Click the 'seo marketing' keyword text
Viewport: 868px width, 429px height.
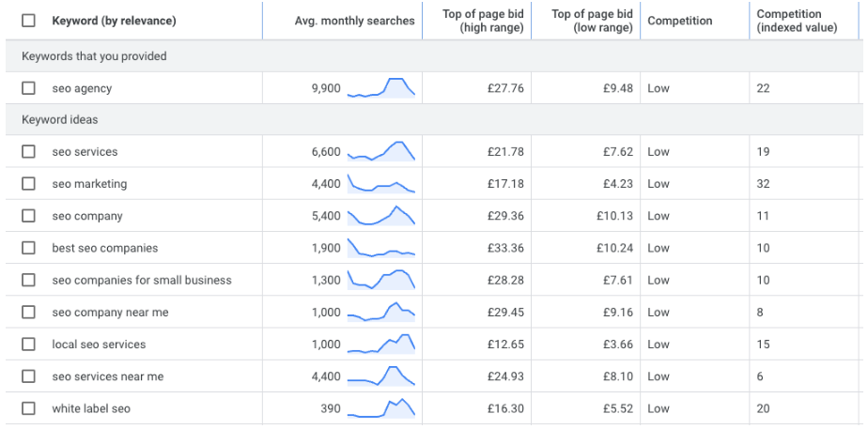(x=89, y=184)
